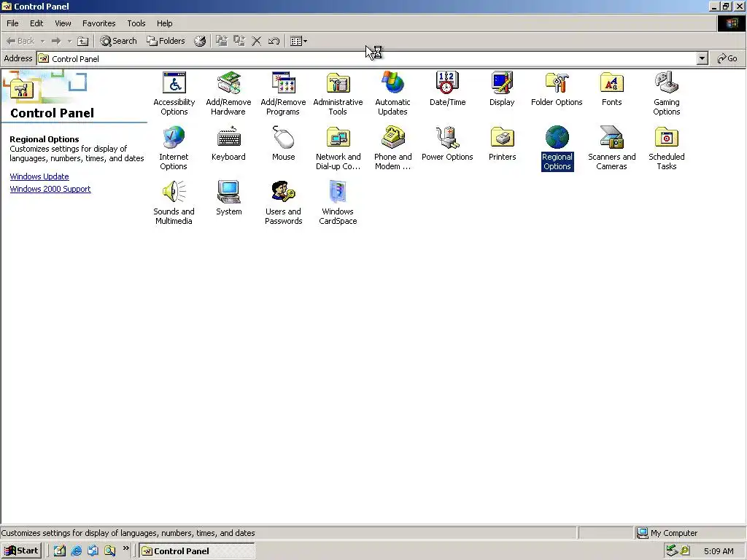
Task: Click the Windows Update link
Action: pos(39,176)
